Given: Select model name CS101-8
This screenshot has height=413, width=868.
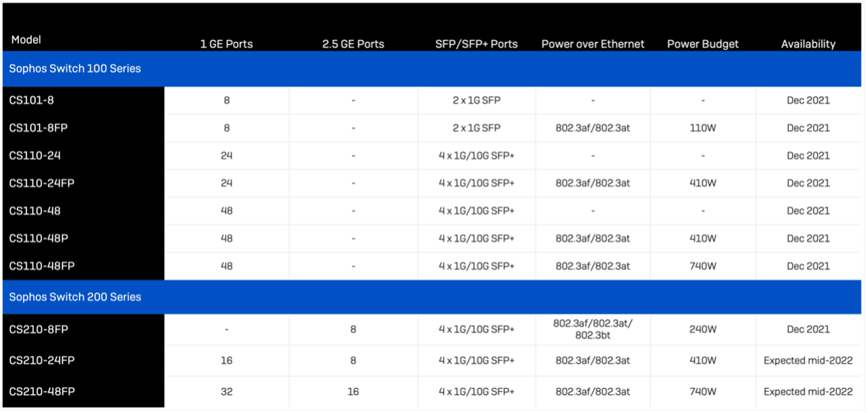Looking at the screenshot, I should [x=31, y=100].
